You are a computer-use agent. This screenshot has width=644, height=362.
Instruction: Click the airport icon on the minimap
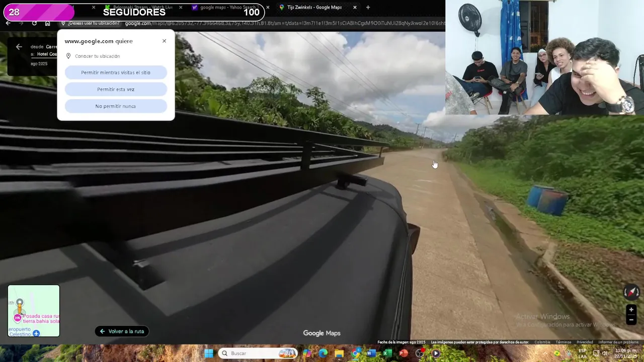click(x=36, y=333)
